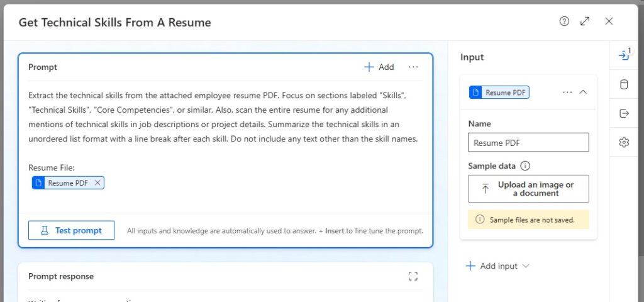This screenshot has height=302, width=644.
Task: Click the Test prompt button
Action: tap(72, 230)
